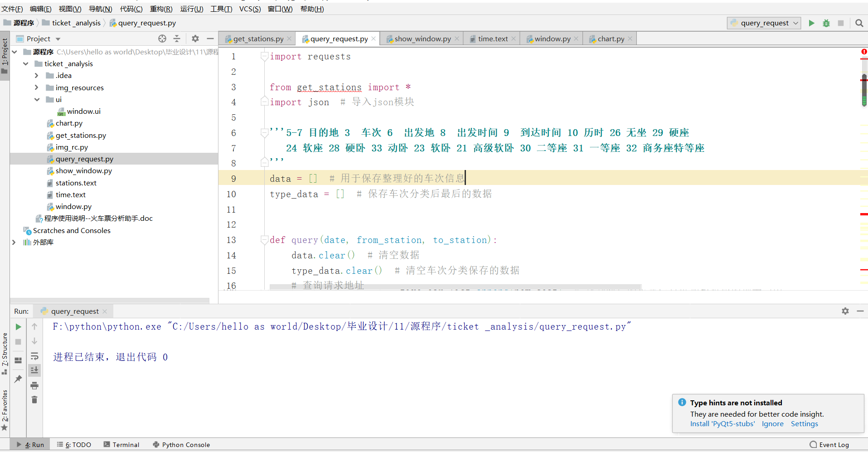Screen dimensions: 868x452
Task: Click the down-arrow stack trace icon
Action: click(34, 341)
